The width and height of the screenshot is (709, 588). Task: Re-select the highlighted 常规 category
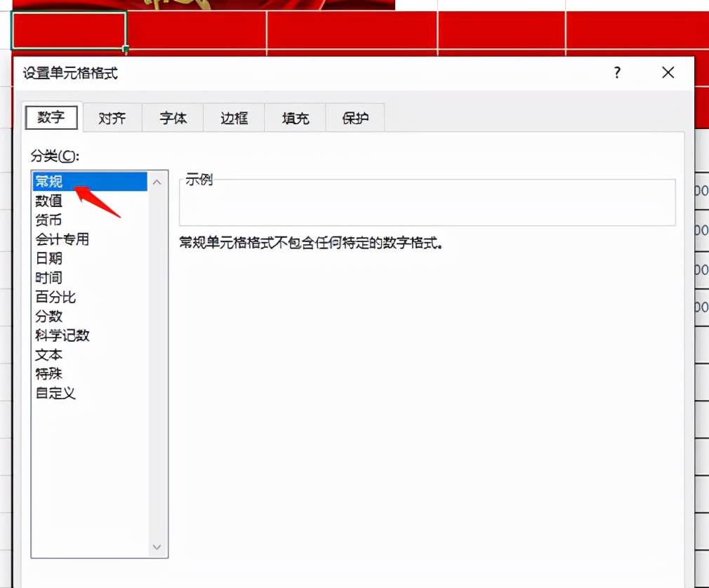pos(49,181)
